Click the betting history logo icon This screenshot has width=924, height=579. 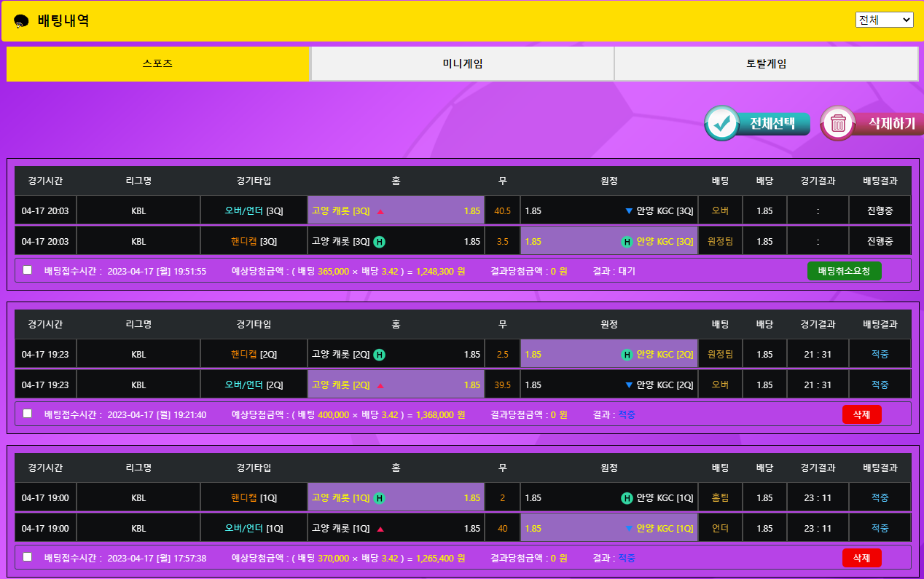coord(22,21)
